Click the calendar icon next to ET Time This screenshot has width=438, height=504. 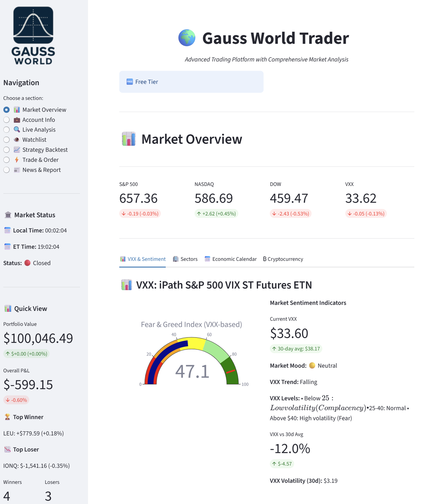[x=7, y=247]
